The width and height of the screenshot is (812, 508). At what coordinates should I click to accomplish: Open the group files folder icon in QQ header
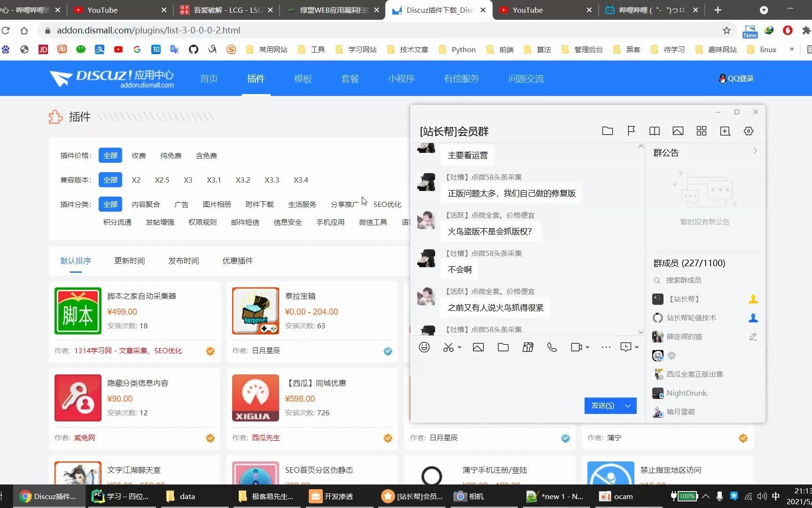click(x=608, y=131)
